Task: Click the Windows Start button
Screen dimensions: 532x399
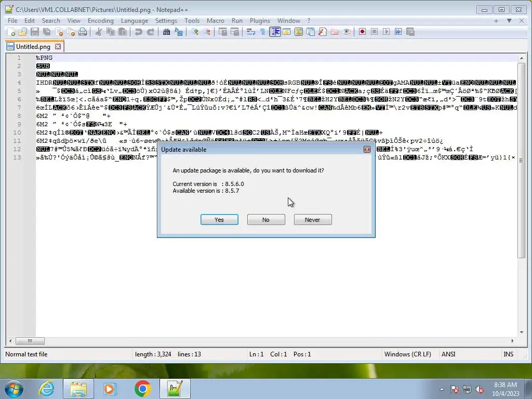Action: (x=14, y=389)
